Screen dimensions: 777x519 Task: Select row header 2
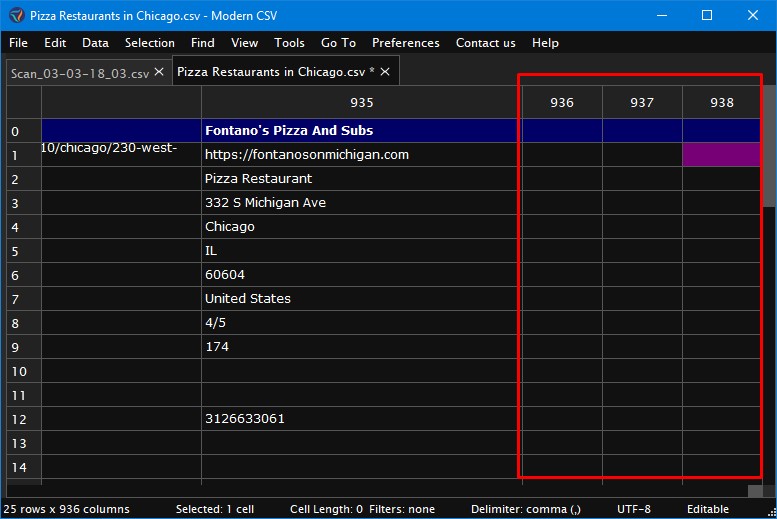coord(24,179)
